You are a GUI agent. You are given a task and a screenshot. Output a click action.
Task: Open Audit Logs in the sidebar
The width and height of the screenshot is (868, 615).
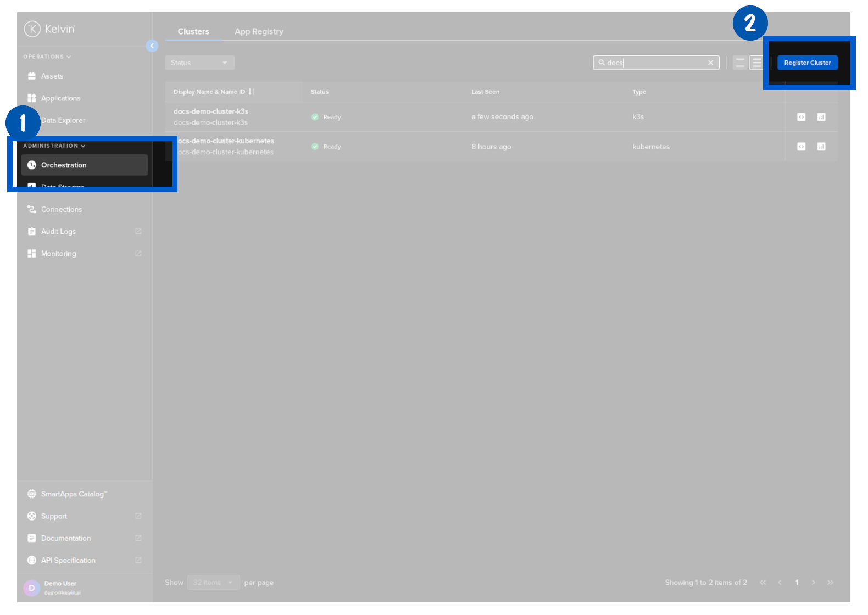pos(58,232)
